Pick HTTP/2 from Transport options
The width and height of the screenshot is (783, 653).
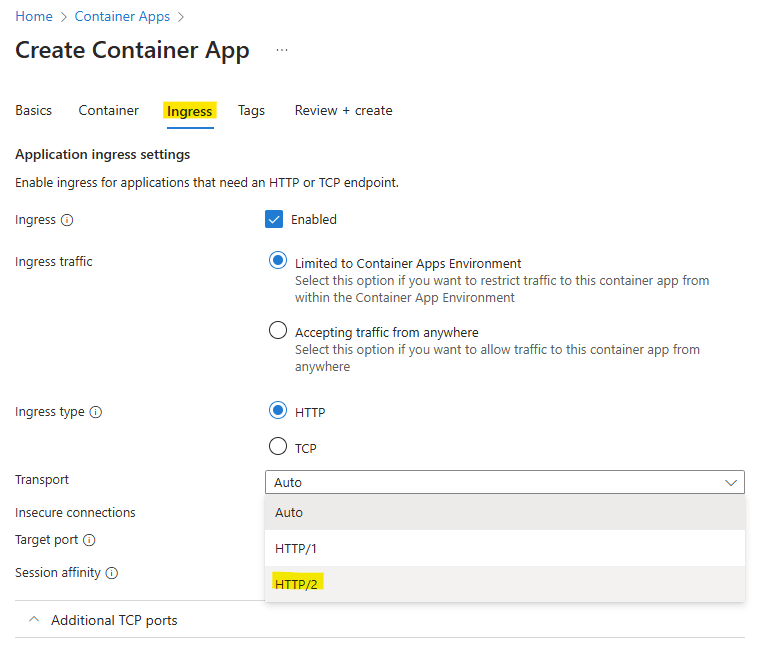click(x=296, y=584)
